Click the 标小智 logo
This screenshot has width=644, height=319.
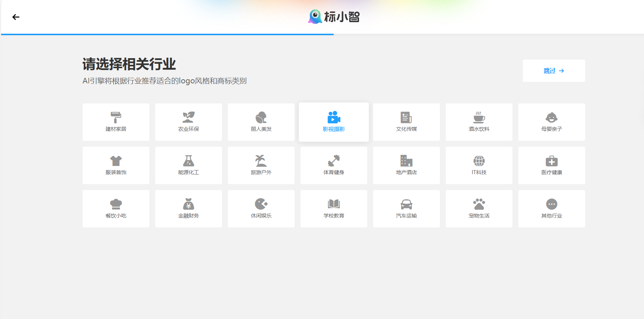point(334,17)
